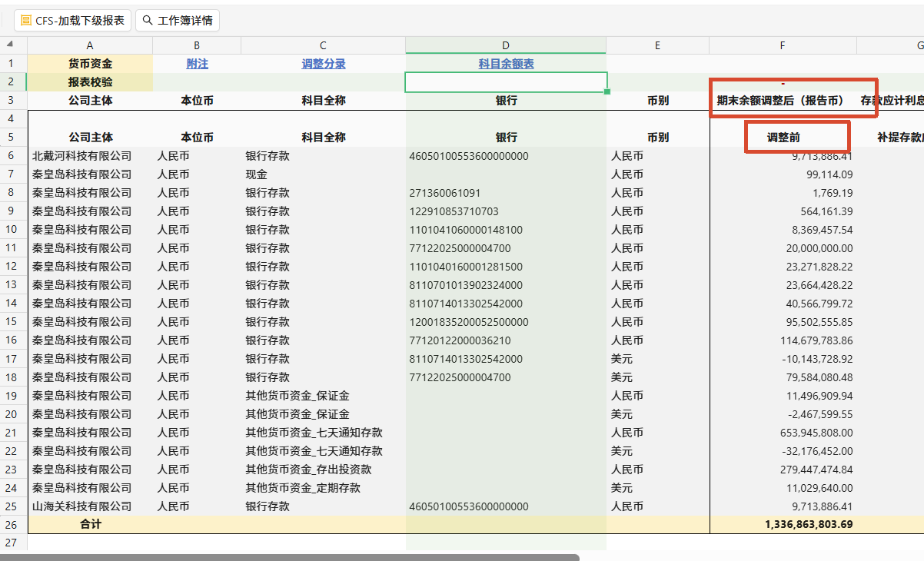Select the amount 279,447,474.84
The image size is (924, 561).
[x=783, y=470]
